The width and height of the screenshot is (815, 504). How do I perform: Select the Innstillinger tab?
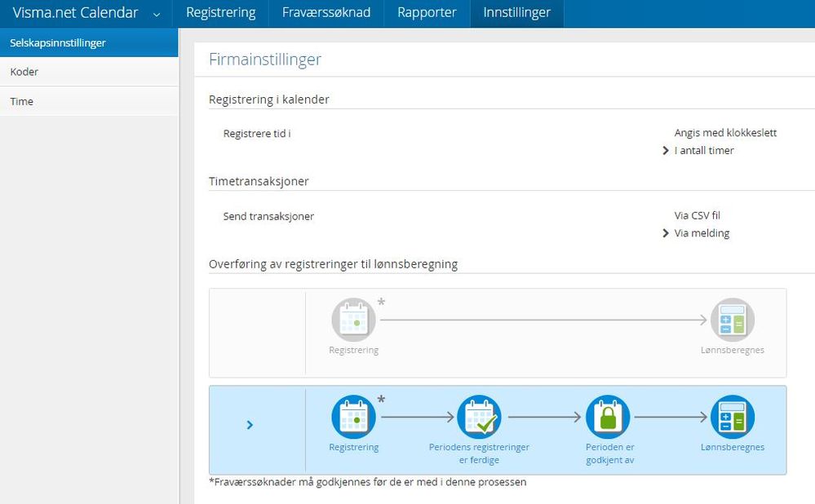[x=516, y=13]
